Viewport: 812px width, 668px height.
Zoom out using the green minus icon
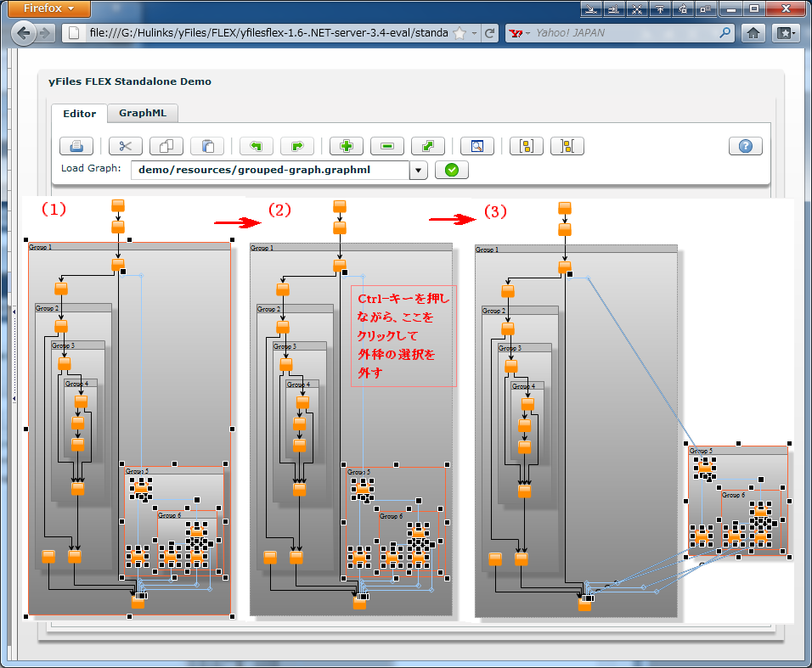point(387,147)
